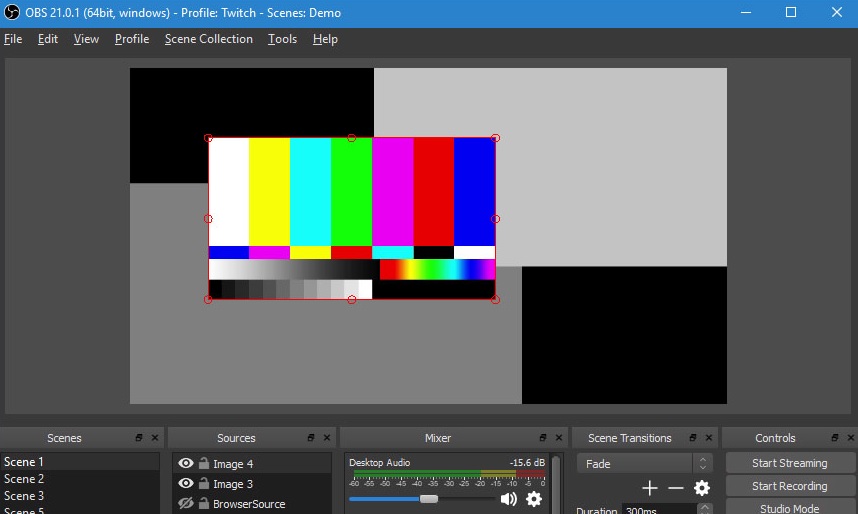Screen dimensions: 858x514
Task: Click the Desktop Audio volume slider handle
Action: pos(429,499)
